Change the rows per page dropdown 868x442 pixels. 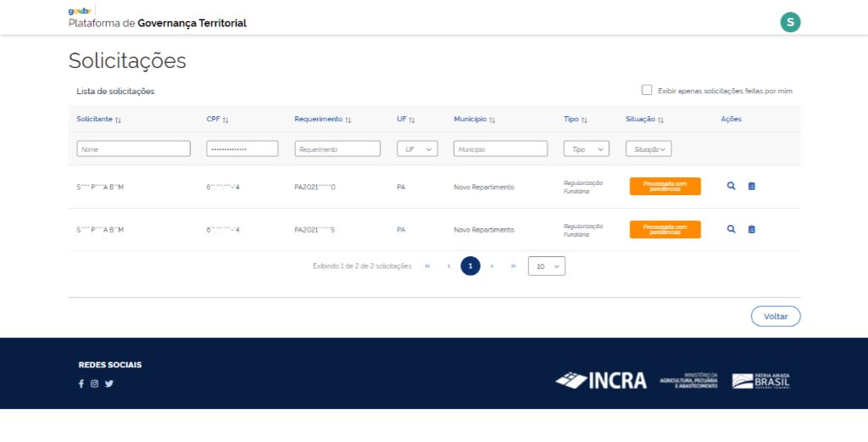[547, 266]
